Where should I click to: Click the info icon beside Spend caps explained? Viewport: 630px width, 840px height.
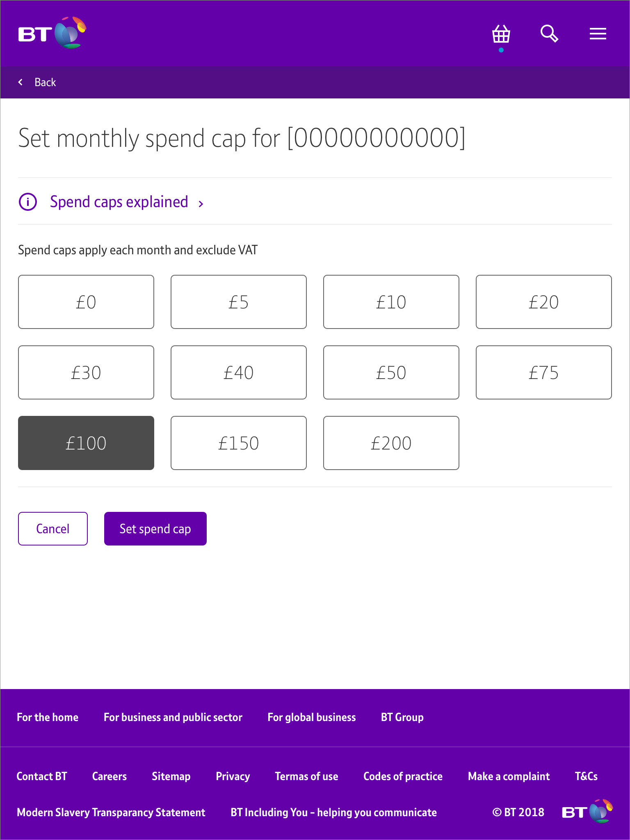point(28,202)
